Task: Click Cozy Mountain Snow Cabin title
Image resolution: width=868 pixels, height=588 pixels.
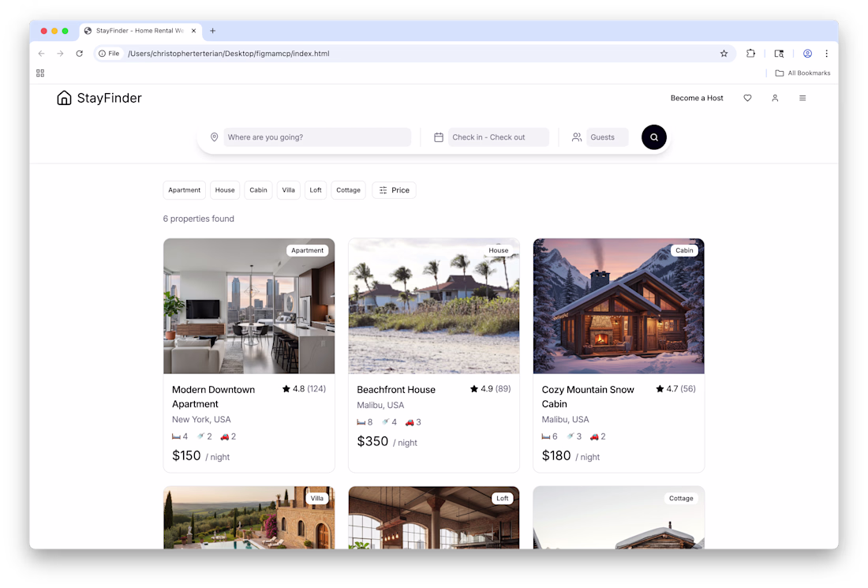Action: tap(588, 397)
